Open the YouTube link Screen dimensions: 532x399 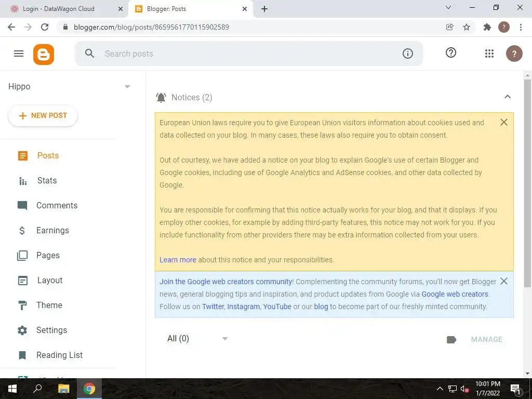277,307
